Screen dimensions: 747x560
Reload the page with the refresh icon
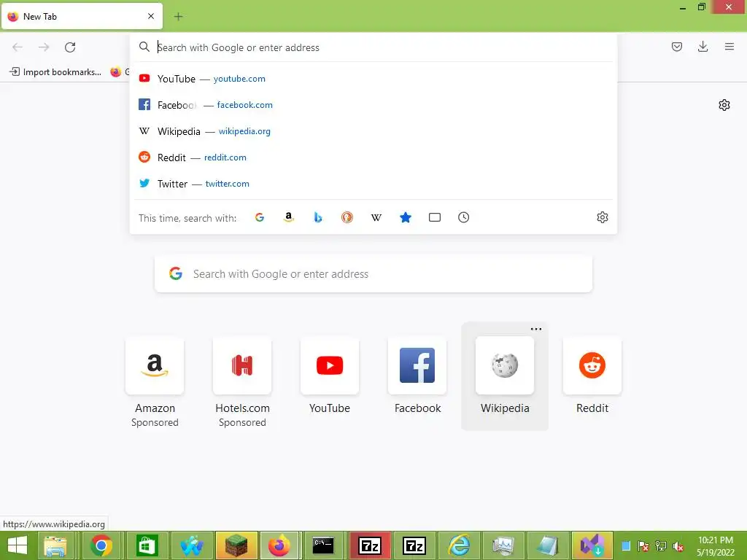pyautogui.click(x=70, y=47)
